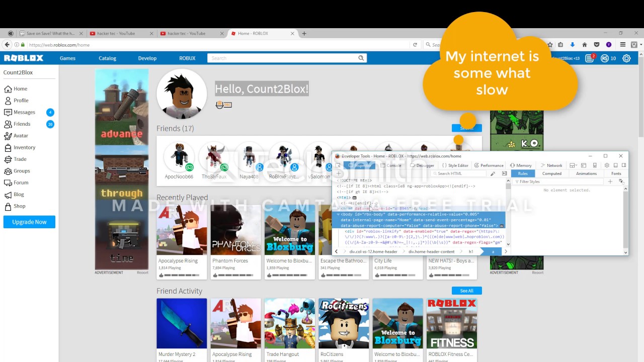644x362 pixels.
Task: Click the Search HTML field in Inspector
Action: [459, 173]
